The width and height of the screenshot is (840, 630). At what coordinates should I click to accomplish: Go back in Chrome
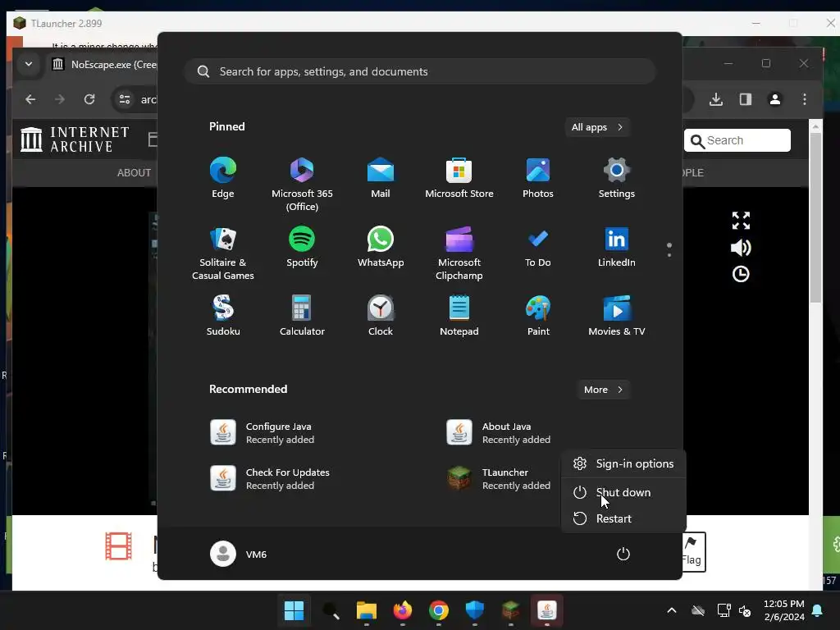[x=30, y=99]
